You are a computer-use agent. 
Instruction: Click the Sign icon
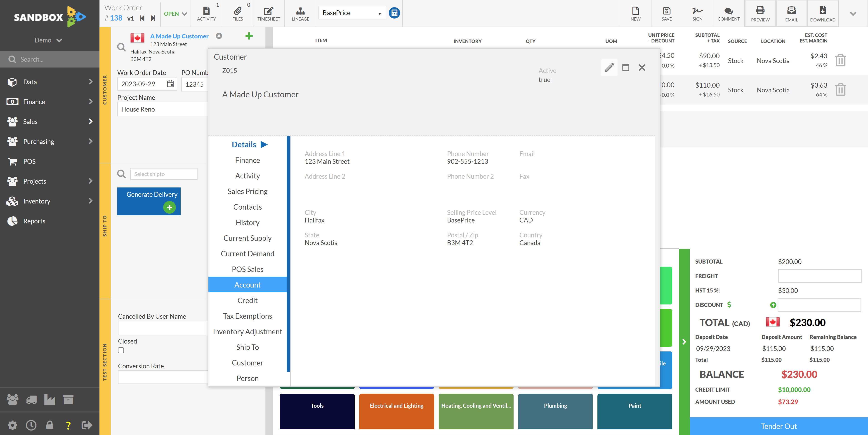click(697, 14)
